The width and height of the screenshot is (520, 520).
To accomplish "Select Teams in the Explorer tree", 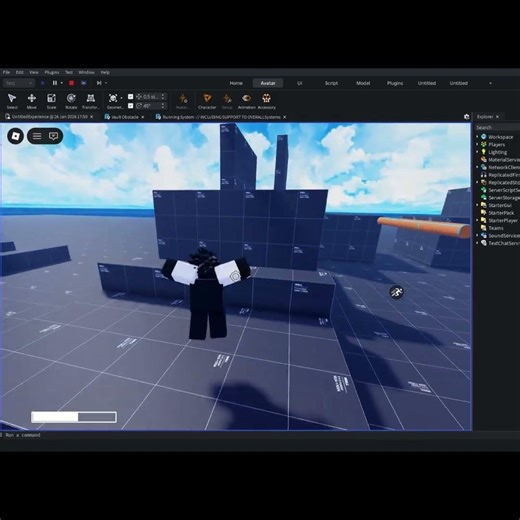I will pyautogui.click(x=496, y=228).
